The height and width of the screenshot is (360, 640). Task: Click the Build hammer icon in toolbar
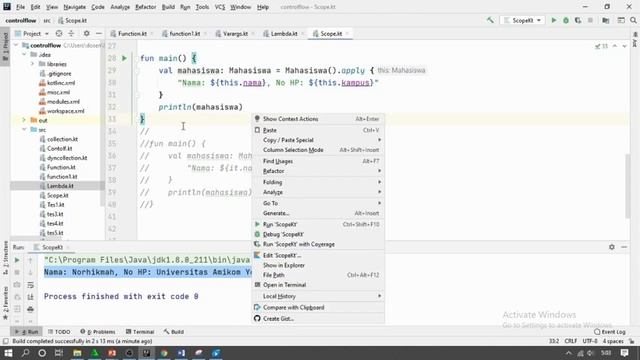click(x=490, y=20)
